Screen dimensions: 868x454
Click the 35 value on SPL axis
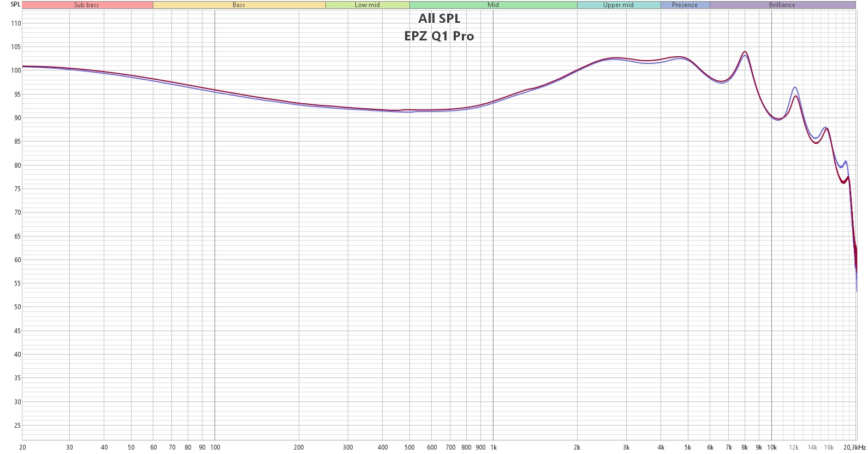click(x=17, y=378)
